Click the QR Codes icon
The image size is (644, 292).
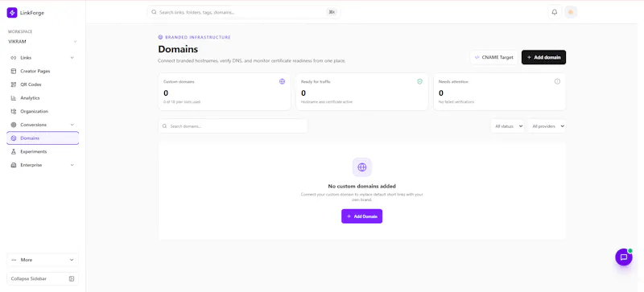[x=14, y=84]
